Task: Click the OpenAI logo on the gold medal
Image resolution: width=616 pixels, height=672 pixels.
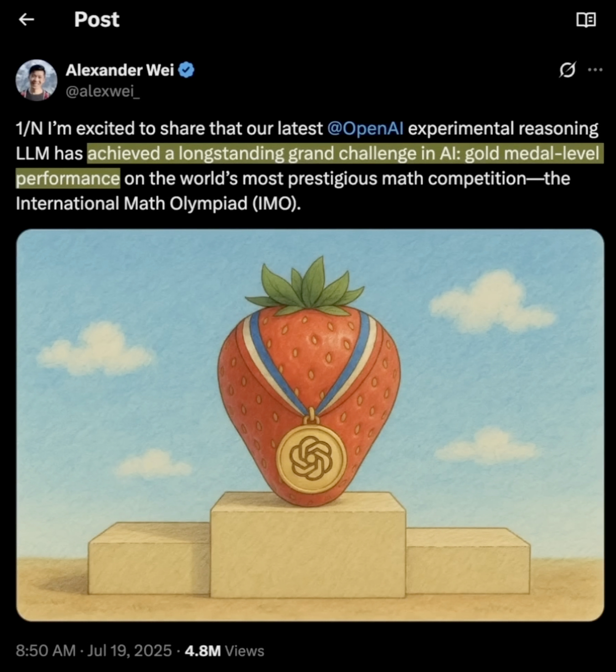Action: 311,458
